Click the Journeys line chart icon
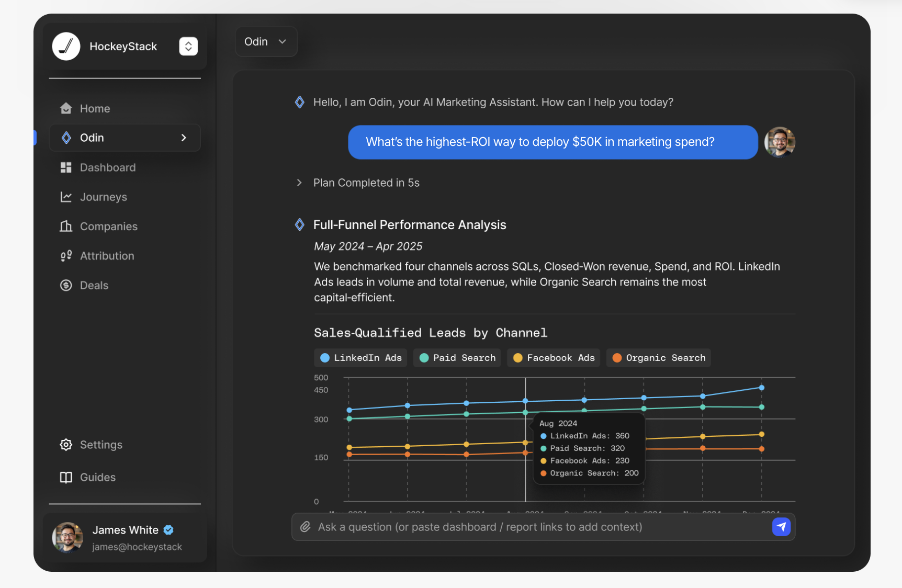902x588 pixels. coord(66,197)
